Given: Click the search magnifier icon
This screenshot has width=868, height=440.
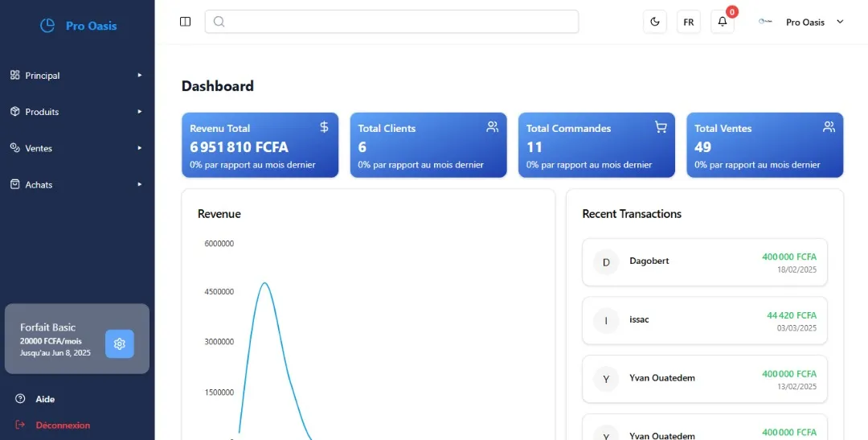Looking at the screenshot, I should (219, 22).
